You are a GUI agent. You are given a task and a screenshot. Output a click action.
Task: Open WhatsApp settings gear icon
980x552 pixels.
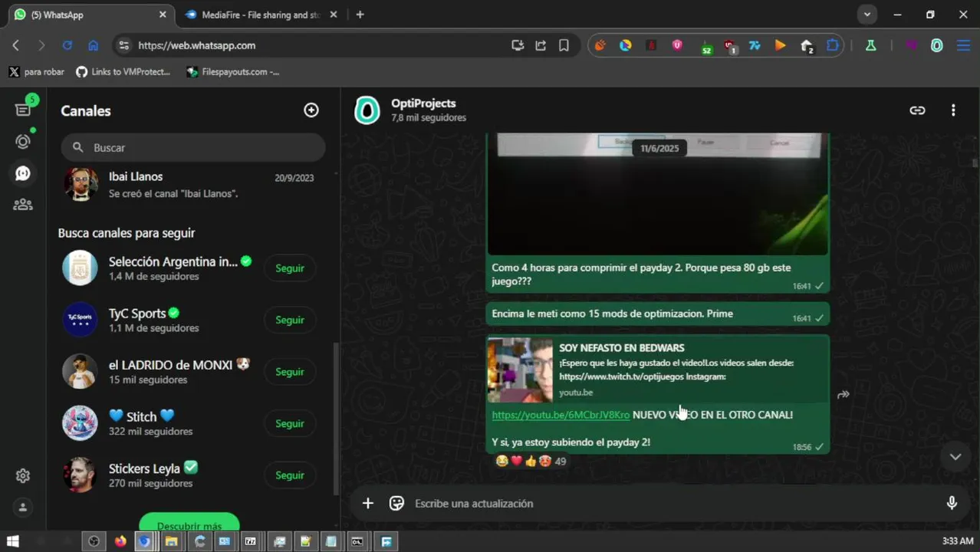click(23, 475)
